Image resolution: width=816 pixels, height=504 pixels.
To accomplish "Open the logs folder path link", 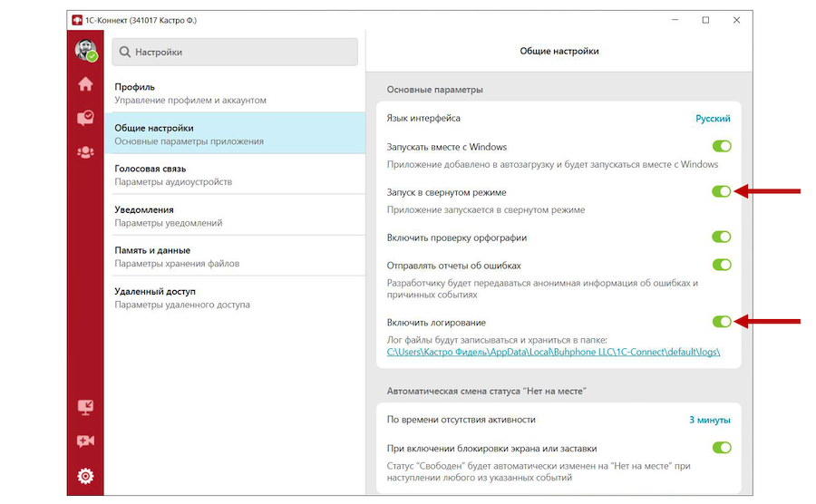I will click(x=553, y=352).
